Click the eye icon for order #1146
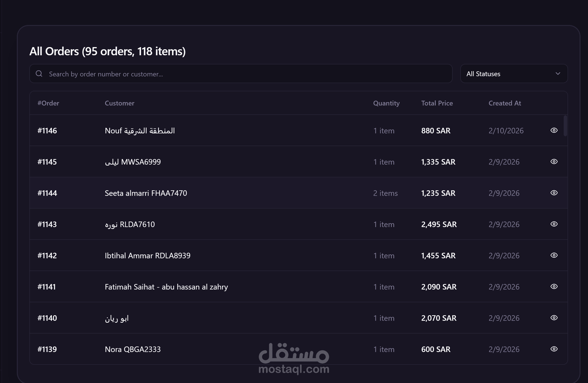 [554, 130]
